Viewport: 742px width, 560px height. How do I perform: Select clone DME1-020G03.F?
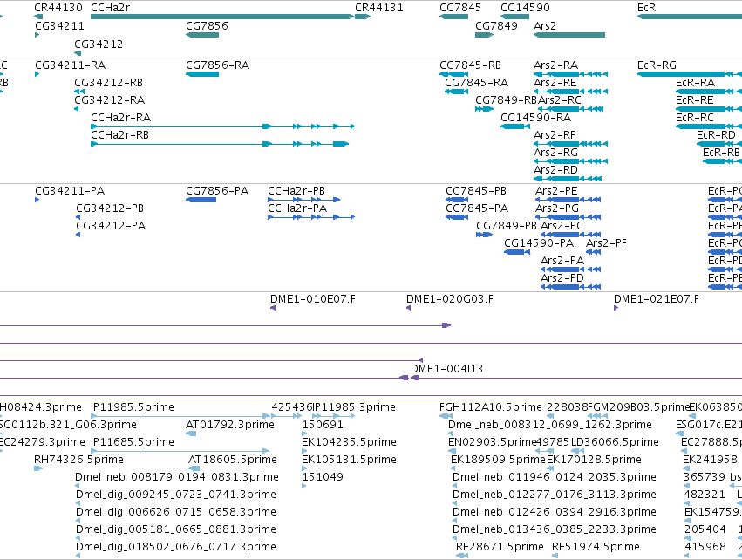pos(408,308)
